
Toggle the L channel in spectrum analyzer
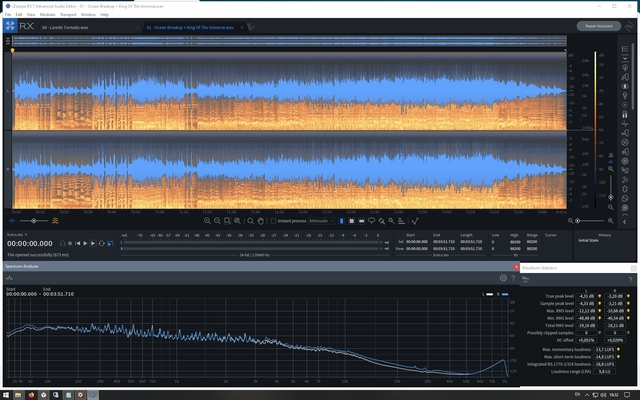[490, 294]
